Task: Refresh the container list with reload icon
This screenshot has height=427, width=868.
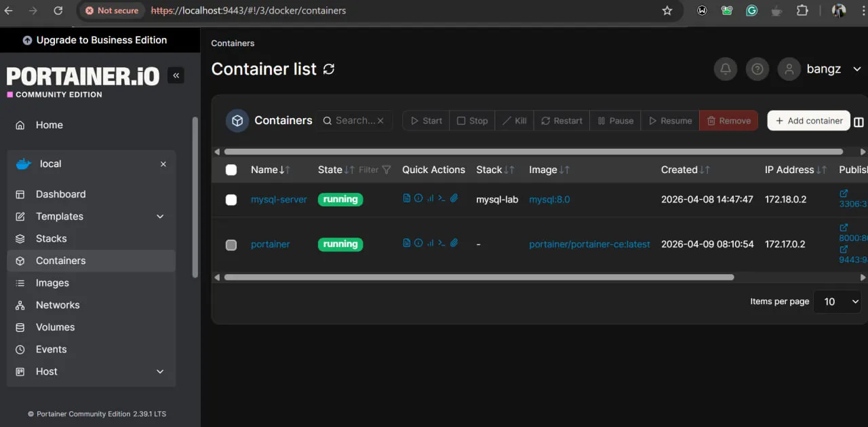Action: click(329, 69)
